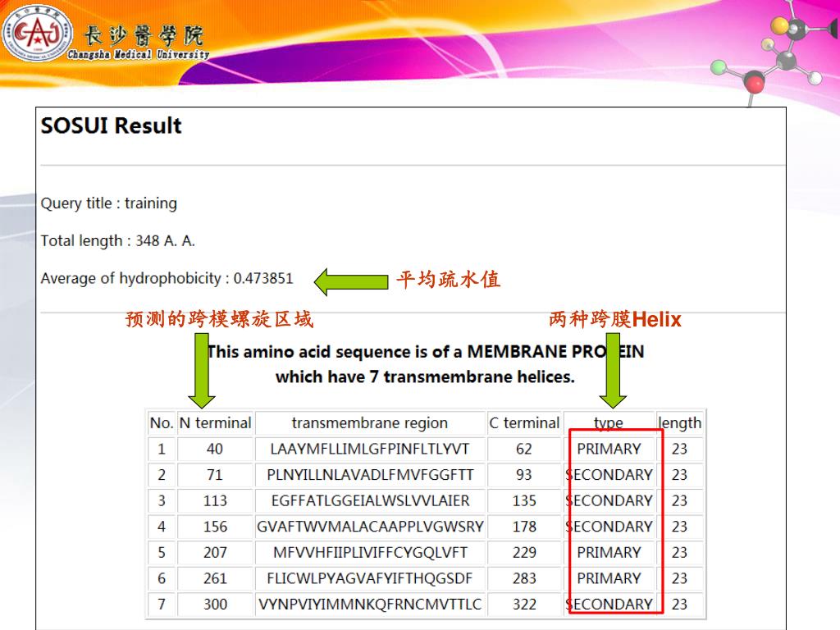Click N terminal value 300

[215, 605]
